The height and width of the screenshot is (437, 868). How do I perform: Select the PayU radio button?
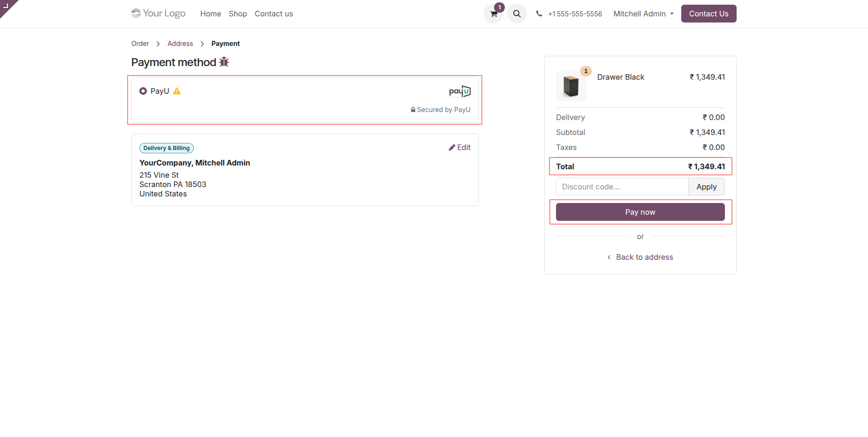point(143,91)
